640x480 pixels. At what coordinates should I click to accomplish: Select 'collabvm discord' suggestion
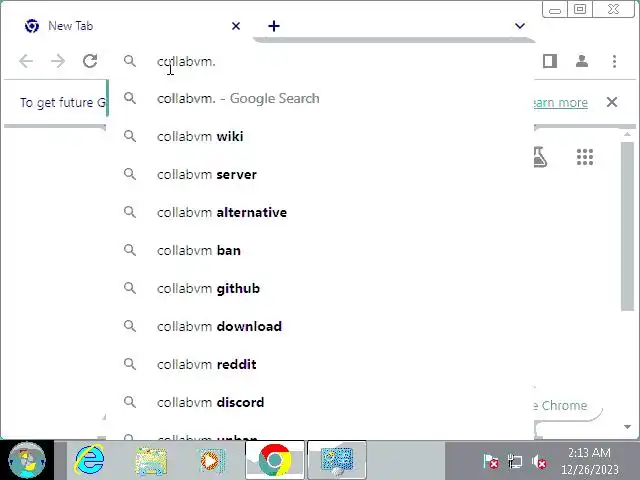point(320,402)
